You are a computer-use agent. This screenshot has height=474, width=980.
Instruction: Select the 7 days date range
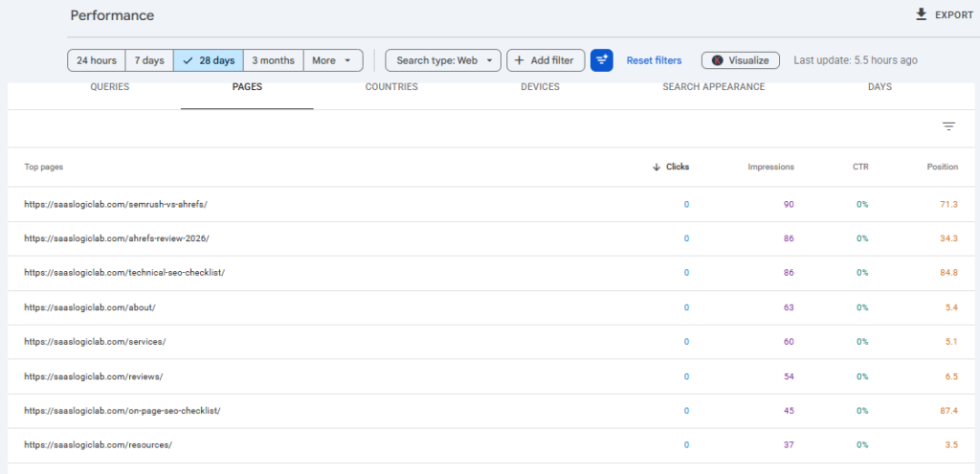[x=149, y=60]
